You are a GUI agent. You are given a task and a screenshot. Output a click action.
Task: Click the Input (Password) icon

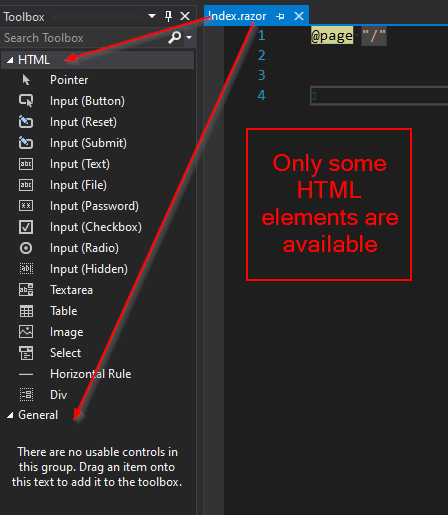(x=26, y=206)
